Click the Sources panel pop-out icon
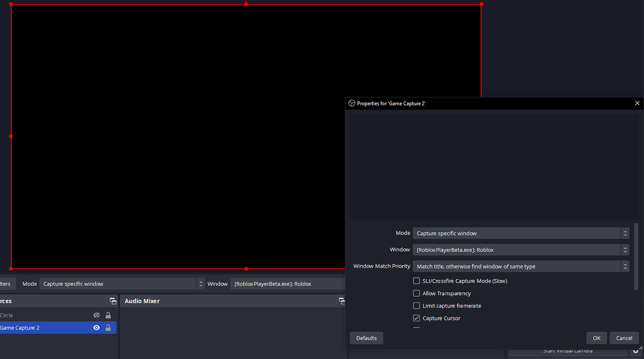 coord(113,301)
